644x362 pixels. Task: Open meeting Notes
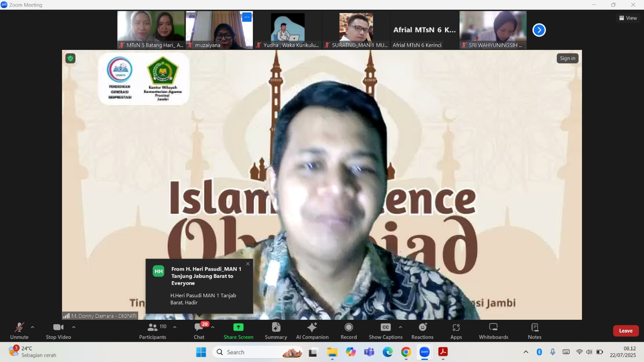(x=534, y=331)
